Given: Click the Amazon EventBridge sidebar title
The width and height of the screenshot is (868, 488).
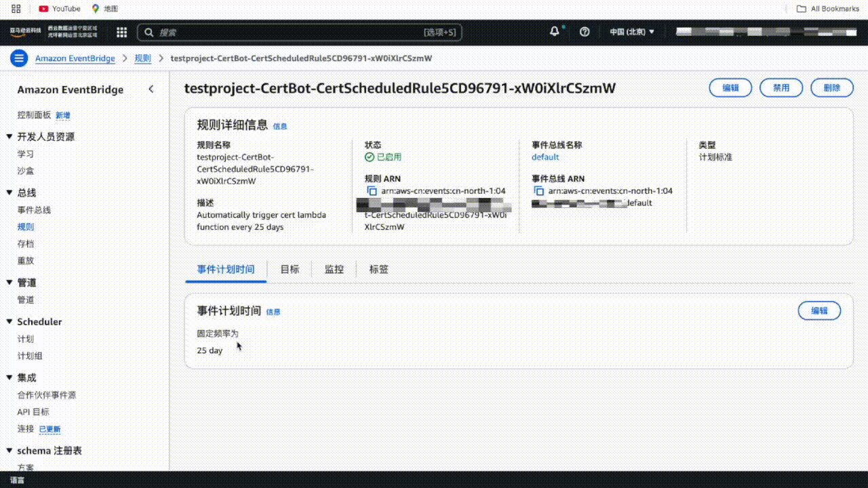Looking at the screenshot, I should point(71,89).
